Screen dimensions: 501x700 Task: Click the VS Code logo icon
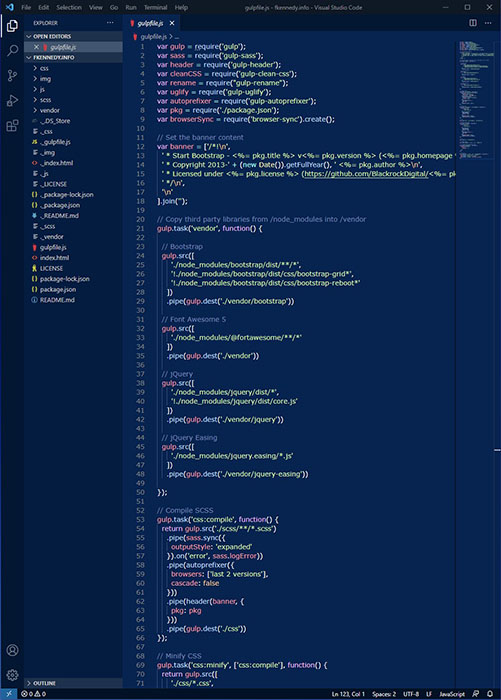pyautogui.click(x=9, y=7)
